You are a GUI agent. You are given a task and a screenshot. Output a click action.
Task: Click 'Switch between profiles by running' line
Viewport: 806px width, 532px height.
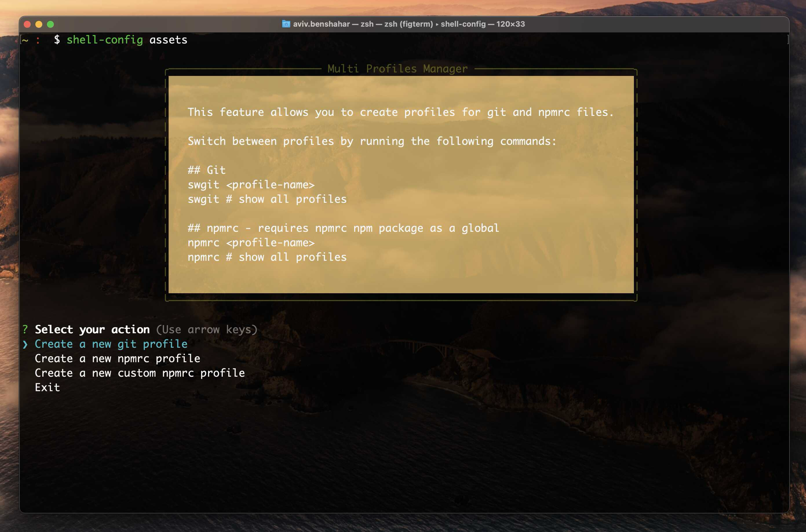coord(372,141)
